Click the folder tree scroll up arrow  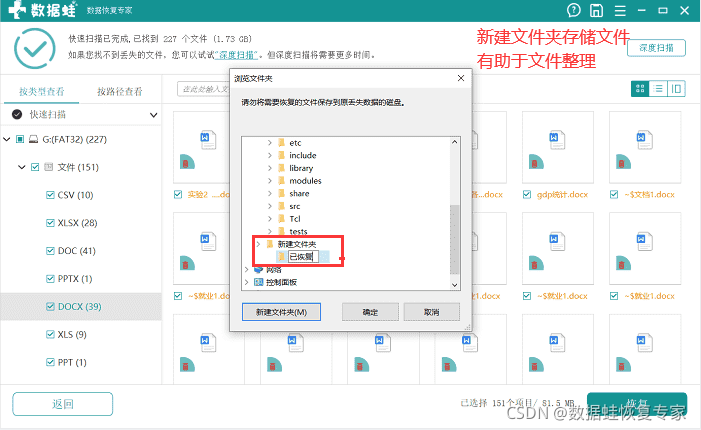click(455, 142)
